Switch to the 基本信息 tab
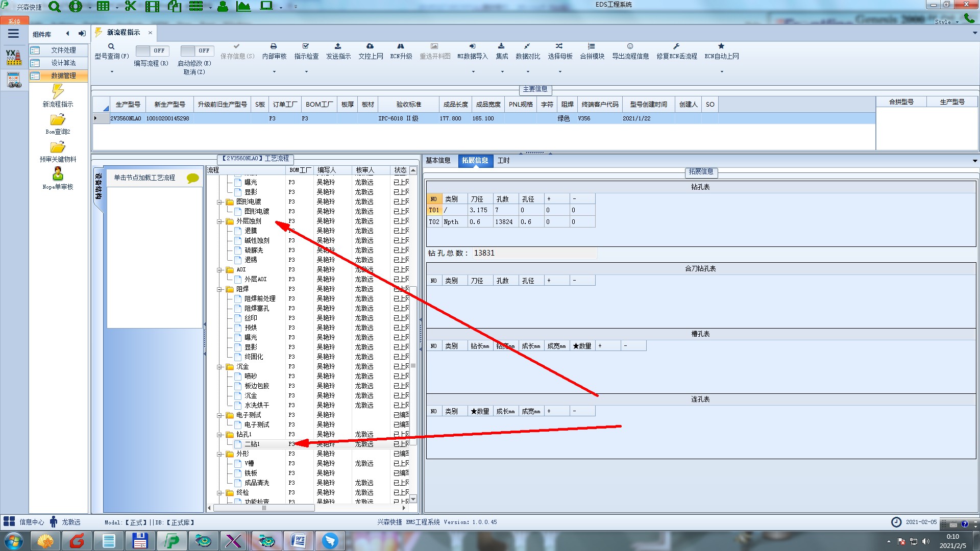 coord(438,160)
